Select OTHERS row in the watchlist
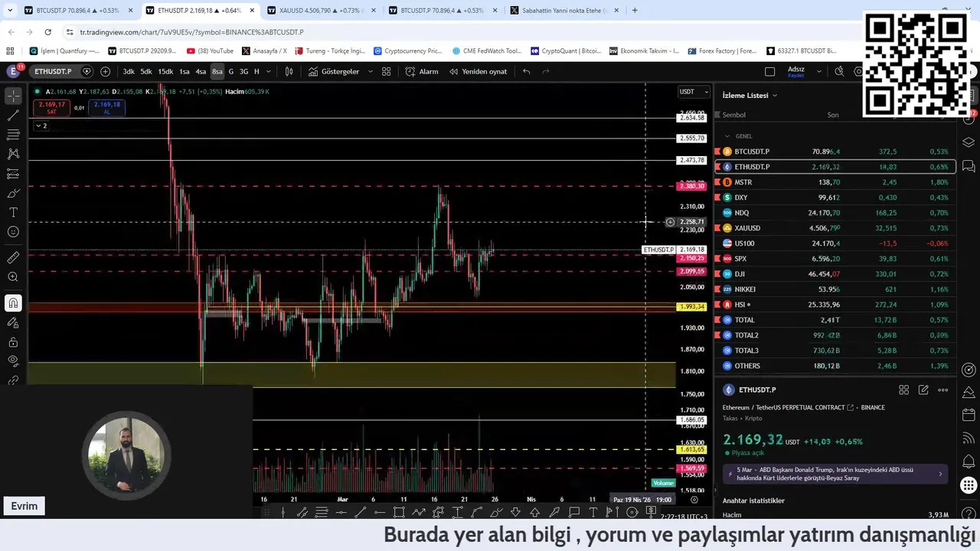This screenshot has height=551, width=980. (835, 366)
